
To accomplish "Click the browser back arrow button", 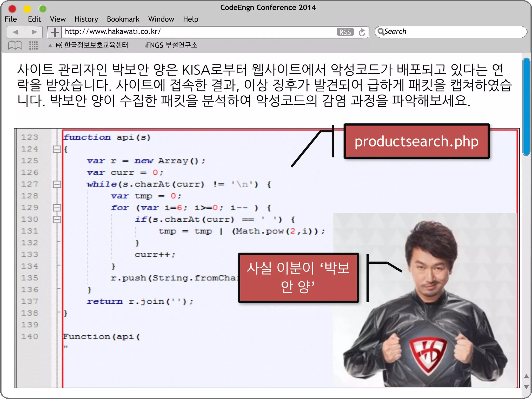I will (15, 32).
